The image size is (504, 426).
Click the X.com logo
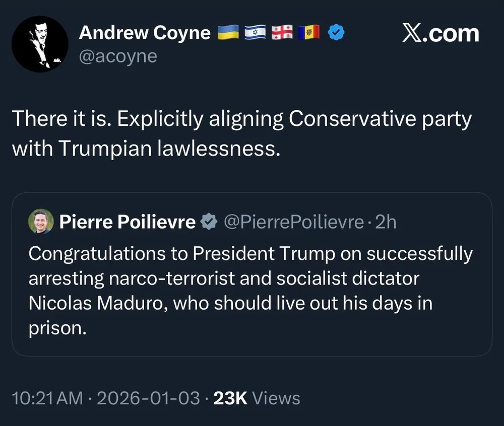tap(440, 34)
